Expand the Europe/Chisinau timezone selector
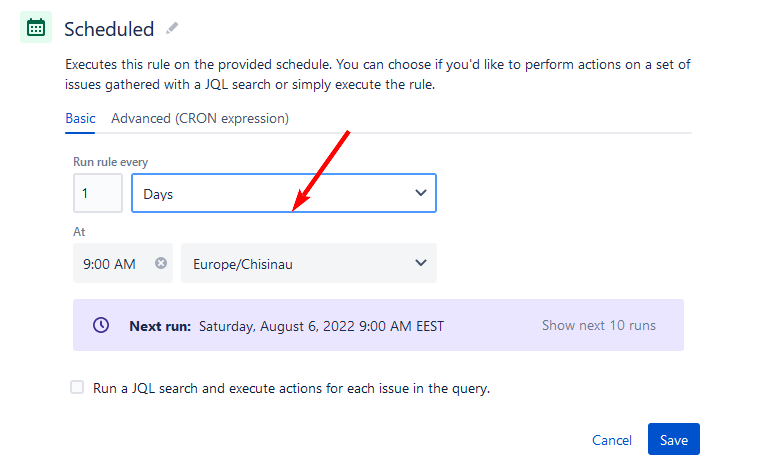The width and height of the screenshot is (761, 470). [x=309, y=263]
